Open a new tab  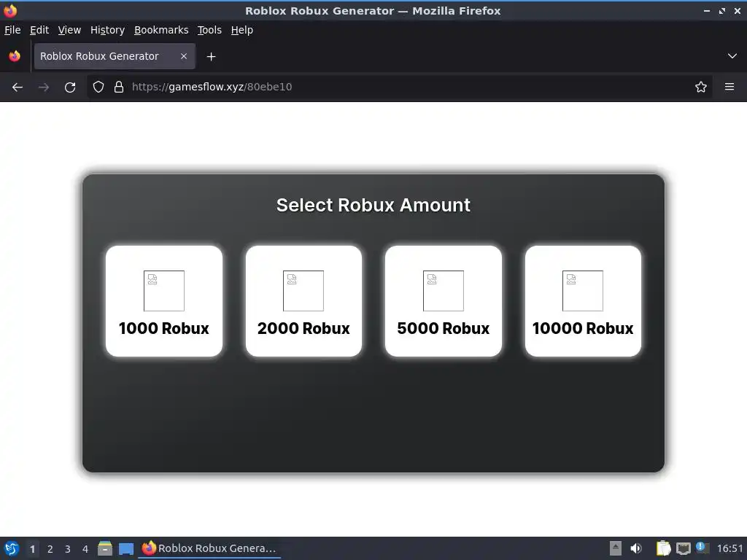211,57
